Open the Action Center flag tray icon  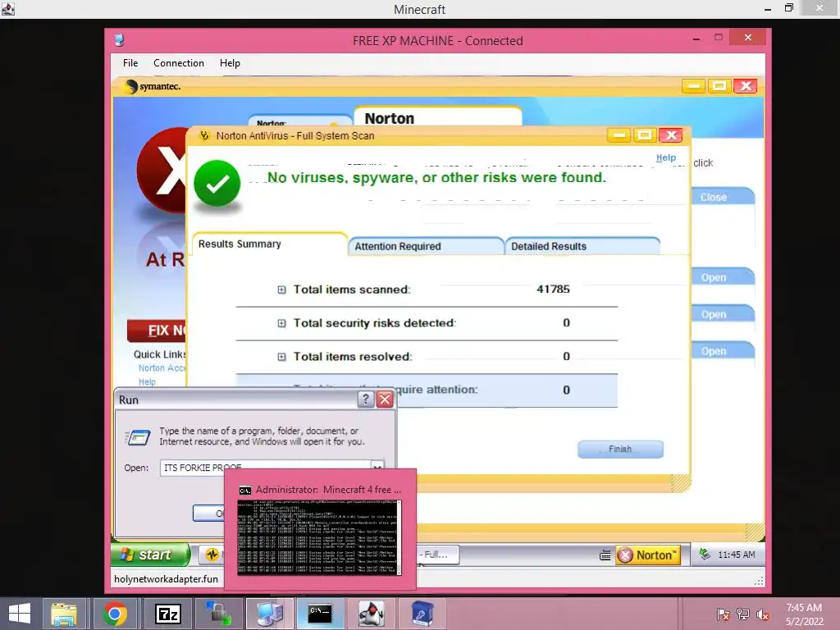[723, 614]
